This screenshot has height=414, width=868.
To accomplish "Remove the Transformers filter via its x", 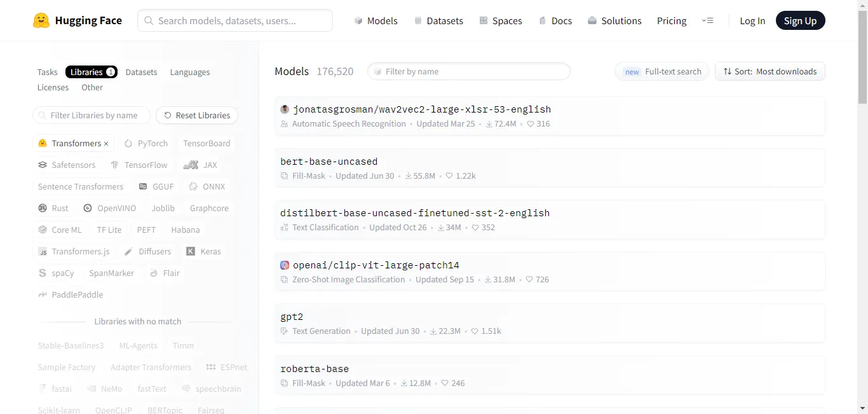I will (106, 144).
